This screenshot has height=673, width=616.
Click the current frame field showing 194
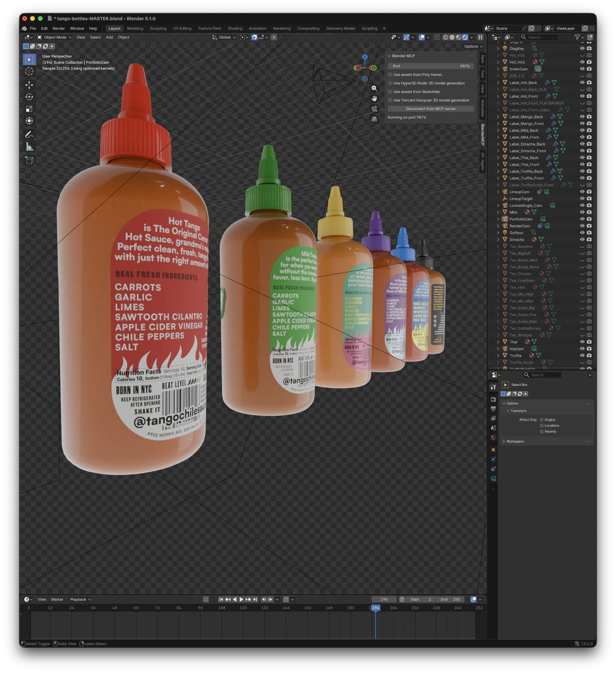coord(384,599)
